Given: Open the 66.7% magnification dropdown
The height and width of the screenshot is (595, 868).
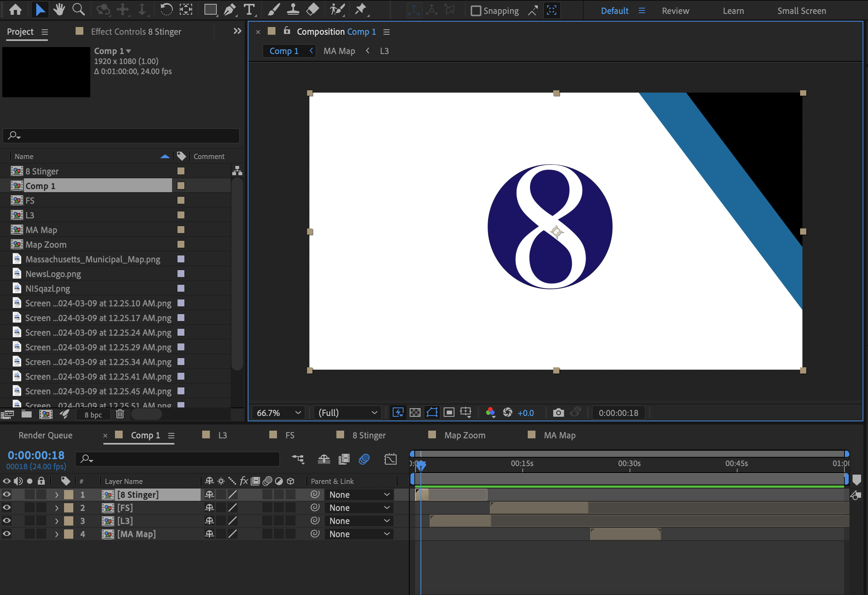Looking at the screenshot, I should [279, 413].
